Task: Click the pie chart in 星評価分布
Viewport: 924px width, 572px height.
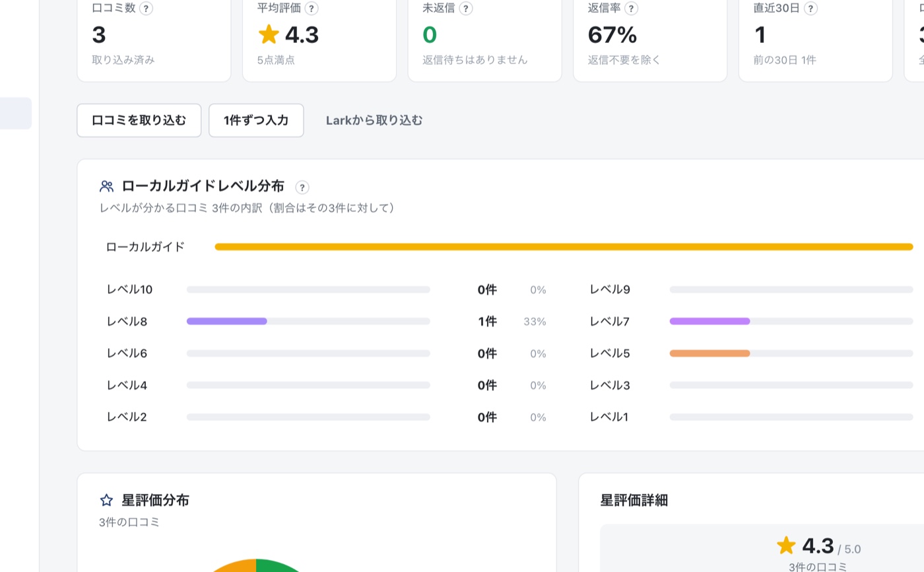Action: 256,565
